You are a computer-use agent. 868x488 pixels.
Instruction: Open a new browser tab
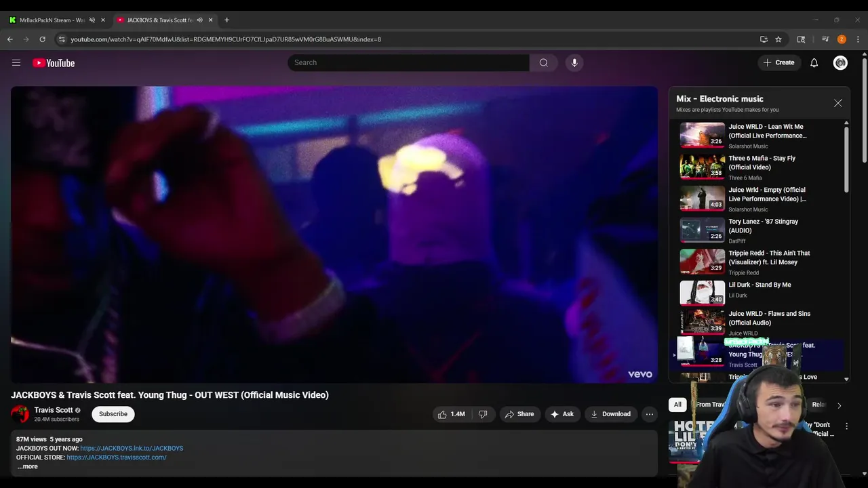[226, 20]
